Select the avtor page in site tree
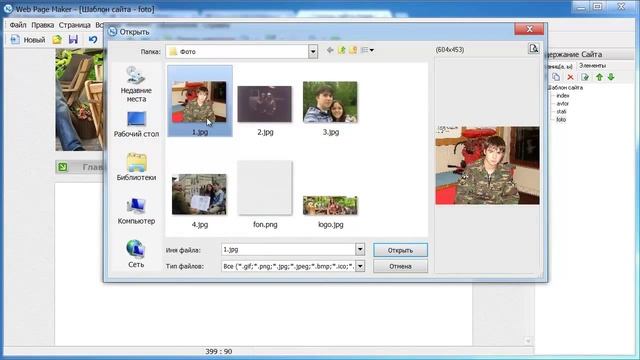Screen dimensions: 640x360 coord(562,104)
